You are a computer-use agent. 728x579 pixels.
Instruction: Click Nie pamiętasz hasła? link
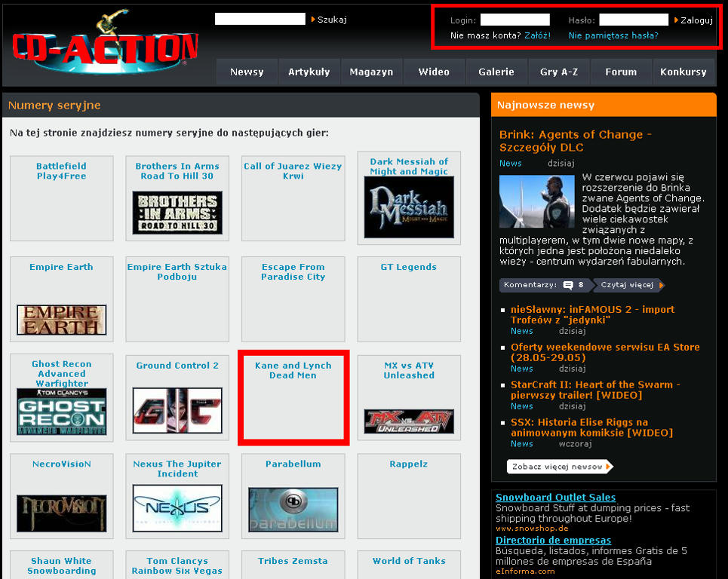613,35
